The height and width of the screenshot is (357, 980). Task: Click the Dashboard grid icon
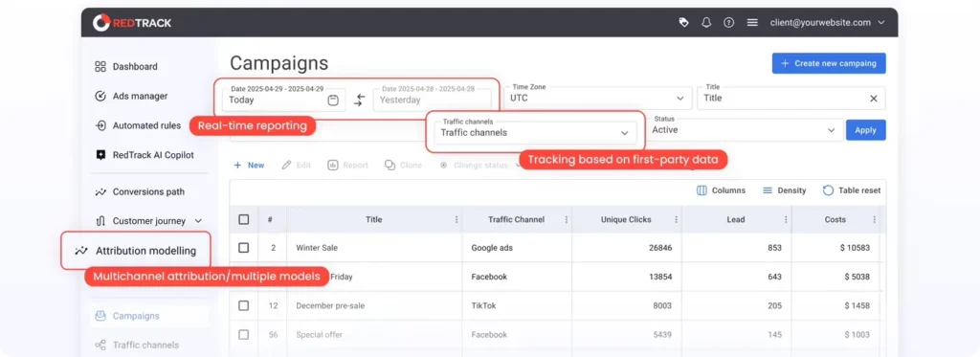pos(100,66)
